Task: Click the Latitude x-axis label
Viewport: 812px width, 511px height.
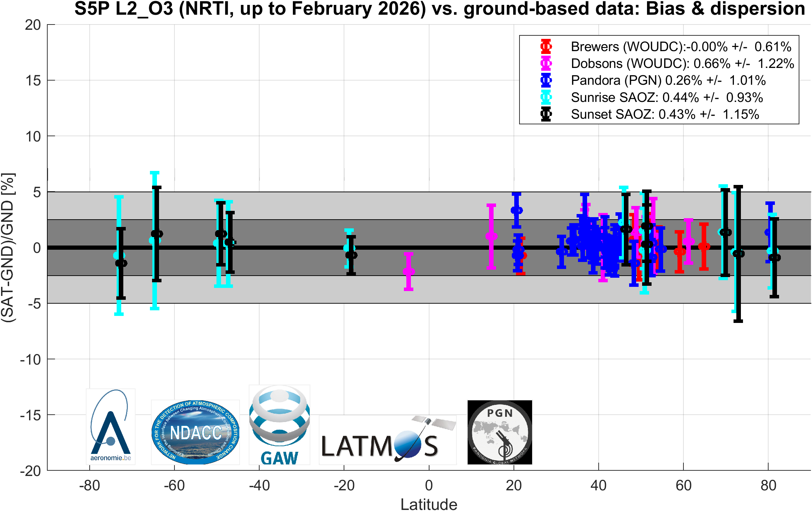Action: tap(429, 504)
